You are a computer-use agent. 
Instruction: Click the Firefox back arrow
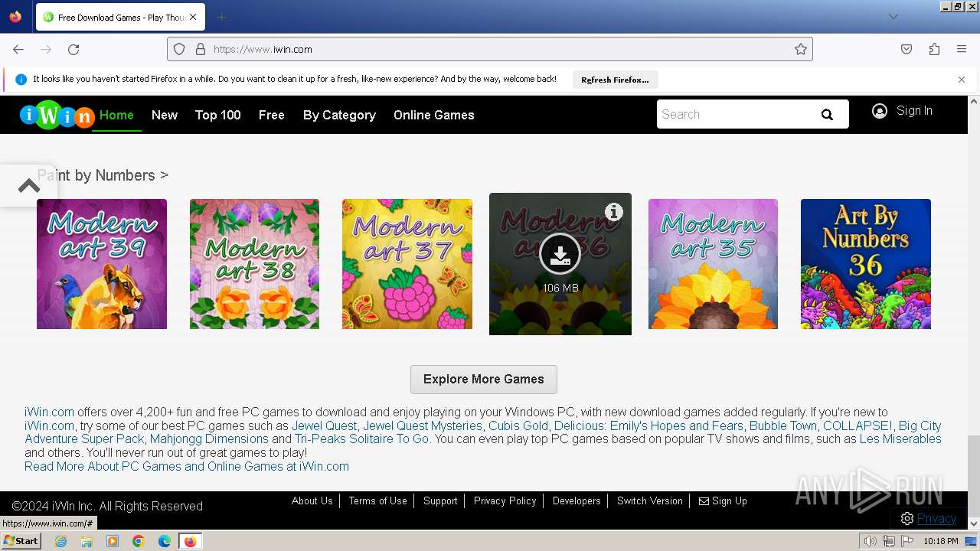click(18, 49)
